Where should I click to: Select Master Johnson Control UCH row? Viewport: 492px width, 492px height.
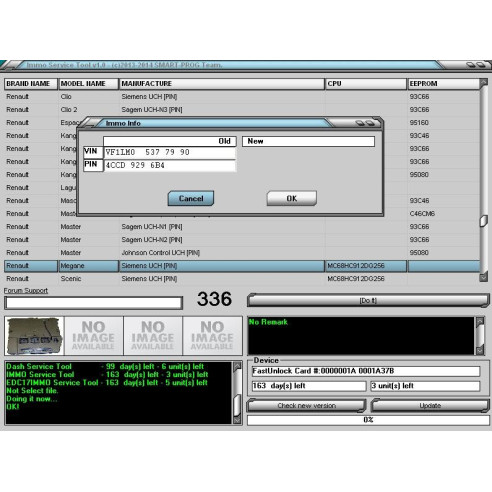[242, 253]
